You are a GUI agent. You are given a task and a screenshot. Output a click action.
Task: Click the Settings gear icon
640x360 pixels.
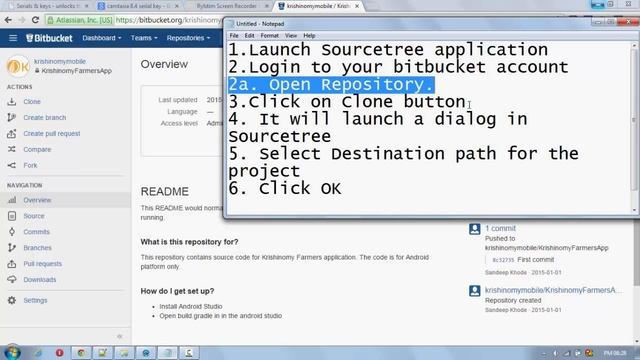click(x=12, y=300)
